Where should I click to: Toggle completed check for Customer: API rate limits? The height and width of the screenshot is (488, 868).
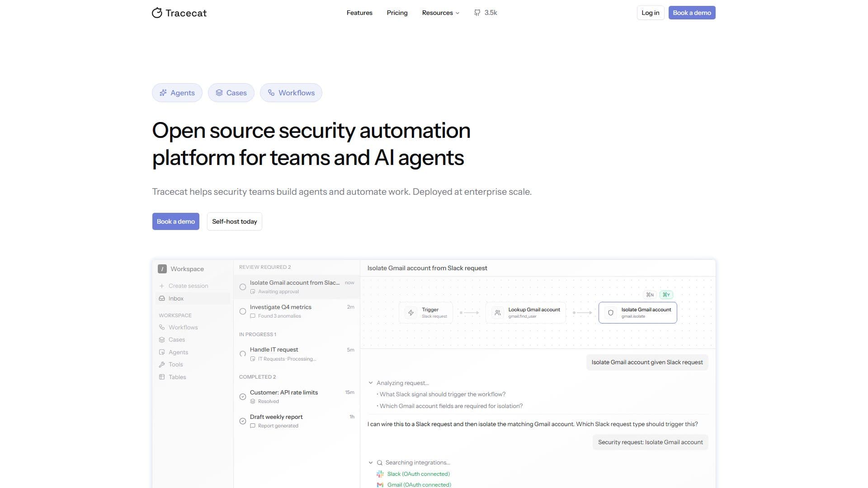tap(243, 397)
